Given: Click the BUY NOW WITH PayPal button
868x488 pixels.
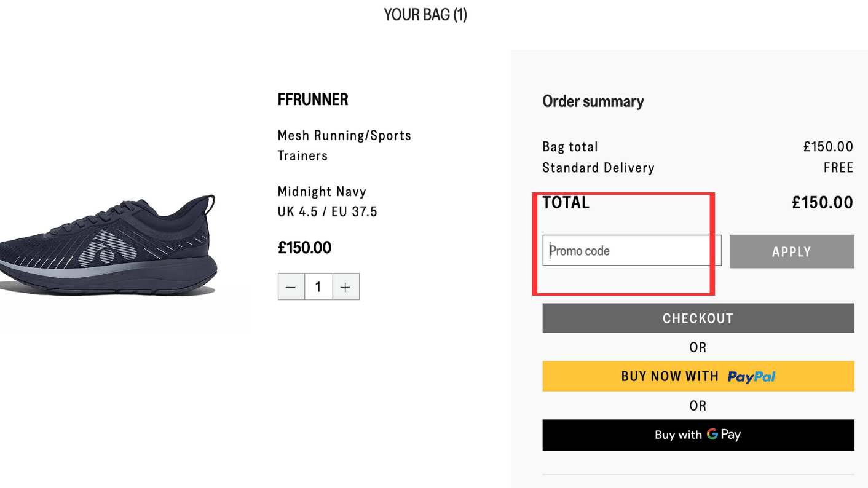Looking at the screenshot, I should pos(698,376).
